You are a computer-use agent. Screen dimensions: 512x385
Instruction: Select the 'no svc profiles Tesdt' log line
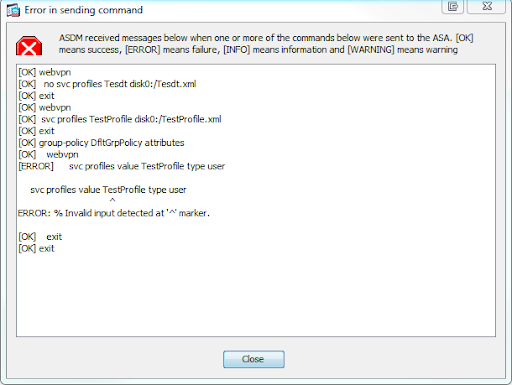click(107, 84)
